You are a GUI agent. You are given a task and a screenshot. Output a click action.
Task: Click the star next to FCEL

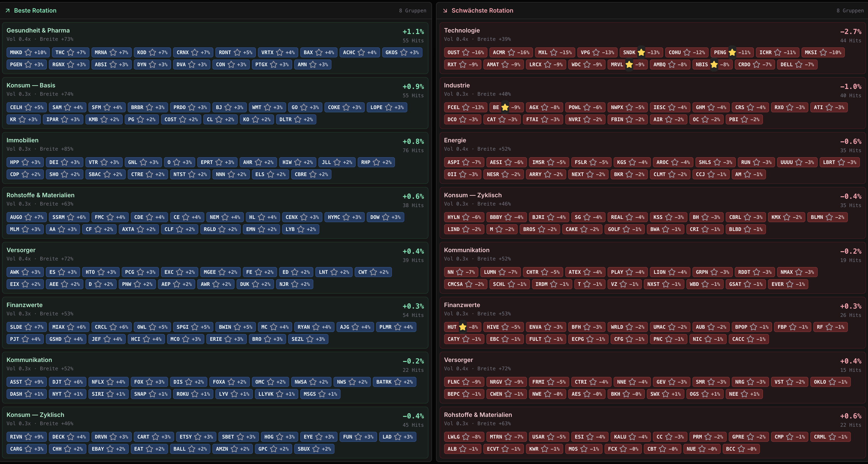466,107
